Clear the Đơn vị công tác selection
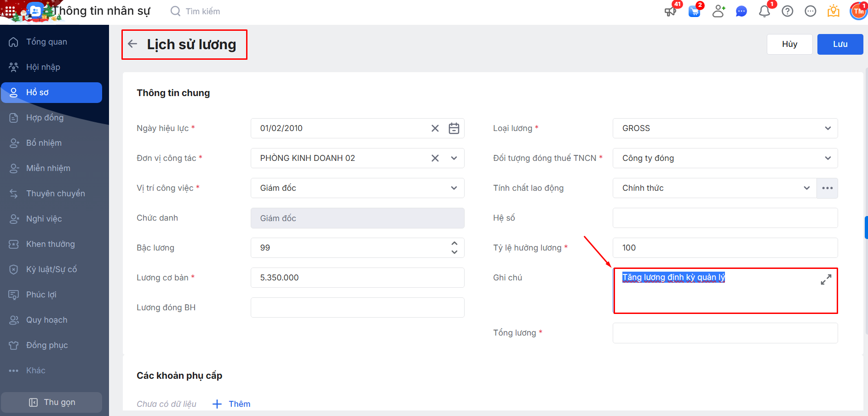Viewport: 868px width, 416px height. pos(435,158)
